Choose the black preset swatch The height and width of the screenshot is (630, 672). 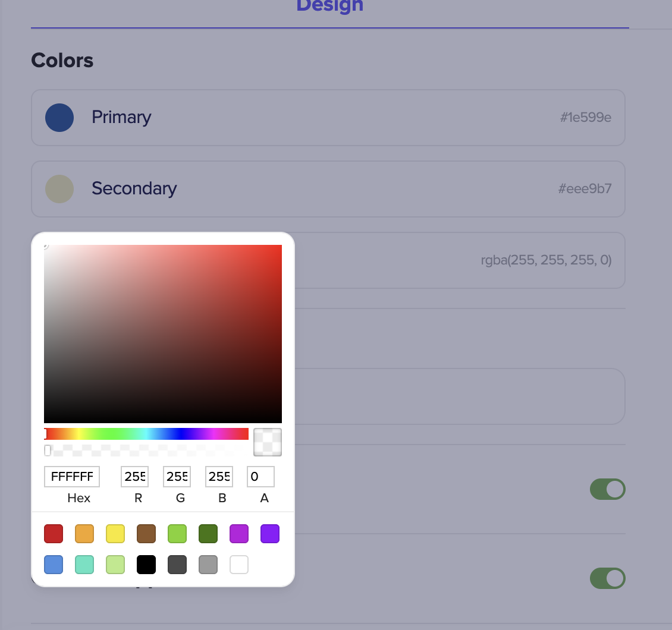click(146, 565)
